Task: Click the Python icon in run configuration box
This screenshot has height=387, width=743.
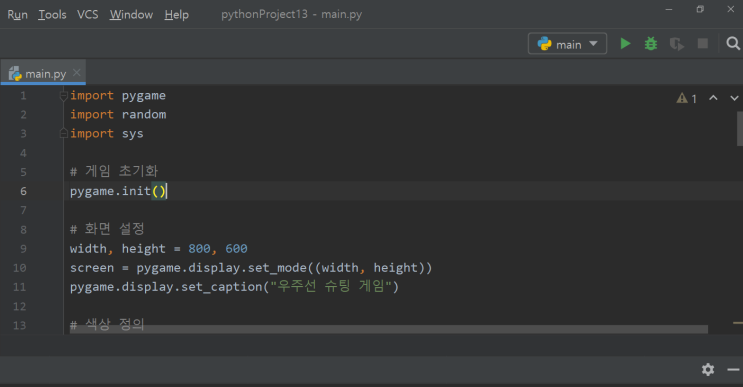Action: (544, 44)
